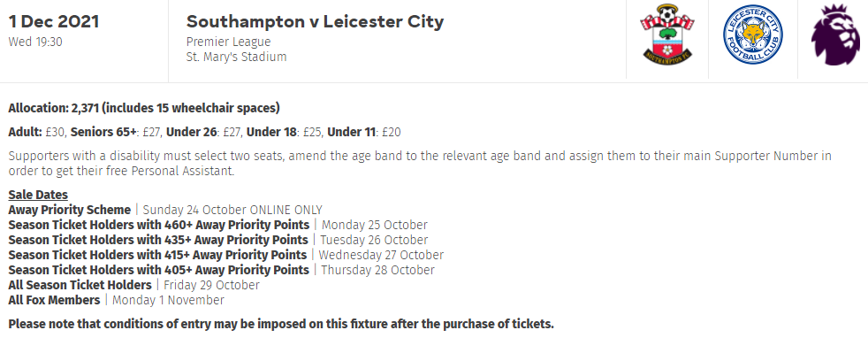Click the Allocation: 2,371 line
The width and height of the screenshot is (868, 338).
coord(144,108)
